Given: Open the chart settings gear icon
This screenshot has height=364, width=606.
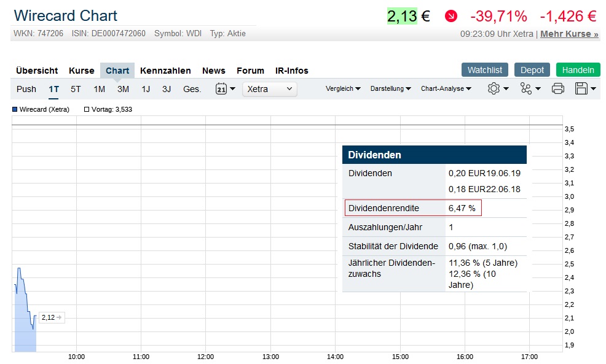Looking at the screenshot, I should click(x=494, y=89).
